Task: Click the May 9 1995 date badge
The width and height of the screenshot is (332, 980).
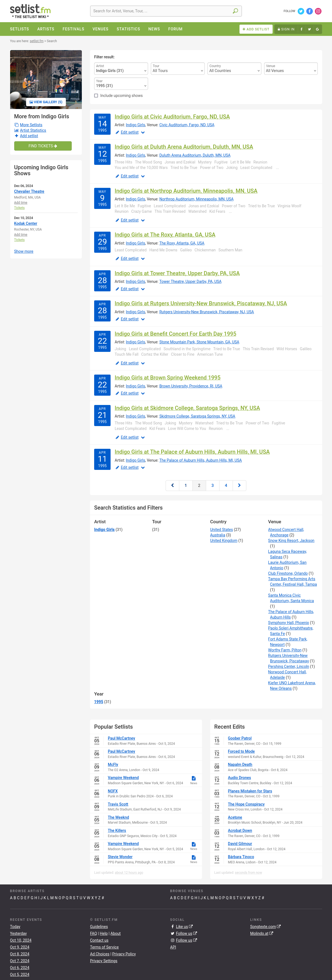Action: coord(102,198)
